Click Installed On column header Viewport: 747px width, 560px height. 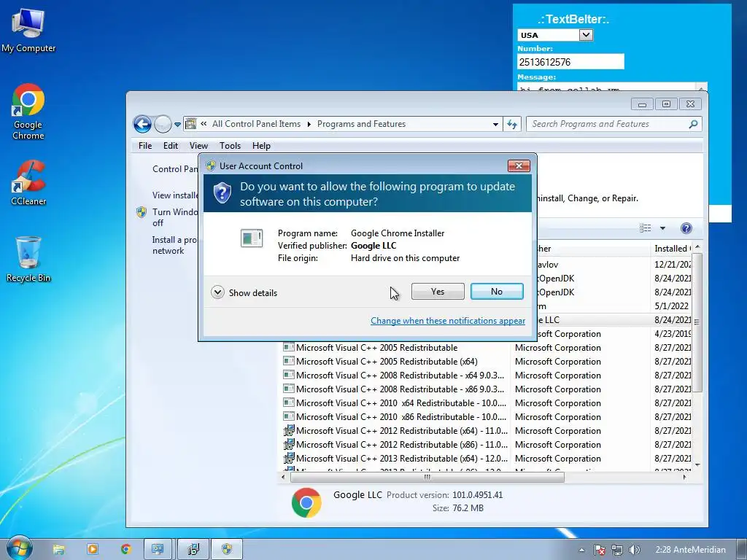(672, 248)
